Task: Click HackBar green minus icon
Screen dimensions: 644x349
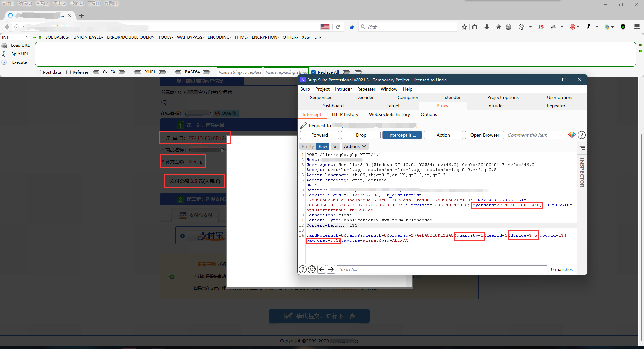Action: 34,37
